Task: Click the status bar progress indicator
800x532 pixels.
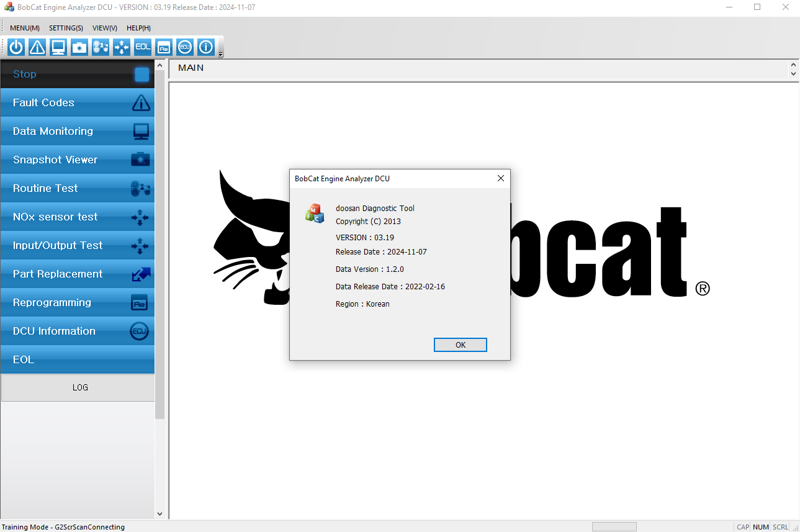Action: 614,527
